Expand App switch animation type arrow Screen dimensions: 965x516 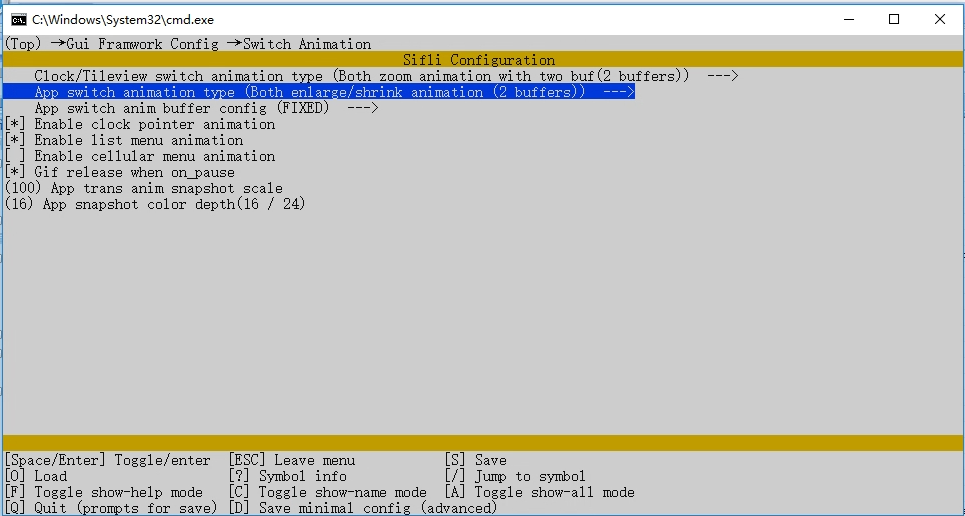(619, 92)
